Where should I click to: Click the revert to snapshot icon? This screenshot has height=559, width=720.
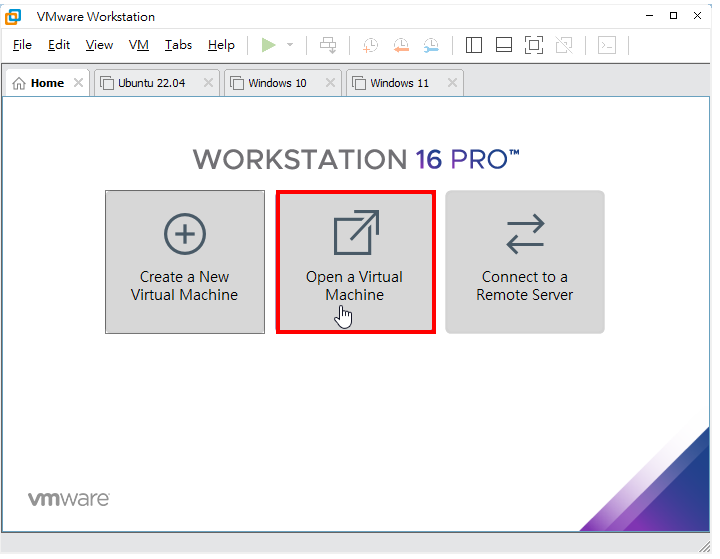(401, 45)
